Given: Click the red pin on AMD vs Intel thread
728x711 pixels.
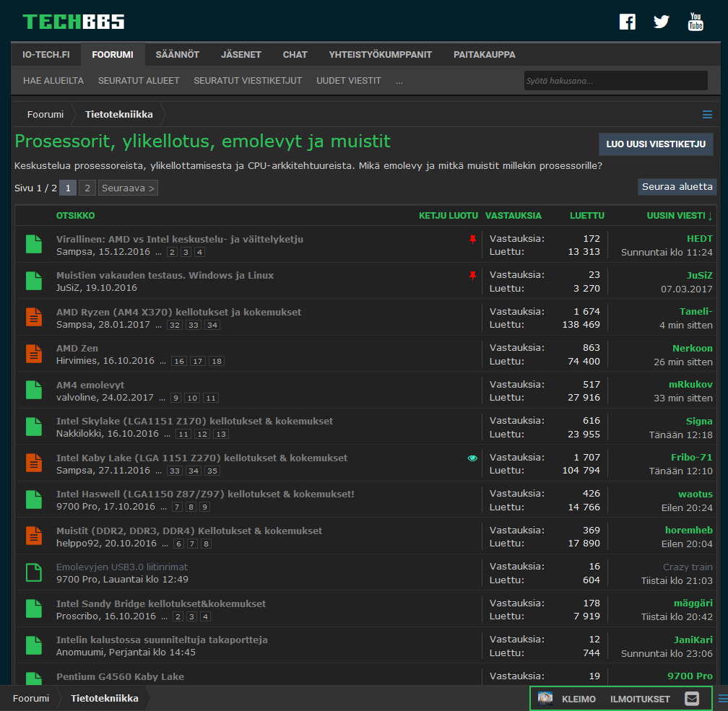Looking at the screenshot, I should pos(472,239).
